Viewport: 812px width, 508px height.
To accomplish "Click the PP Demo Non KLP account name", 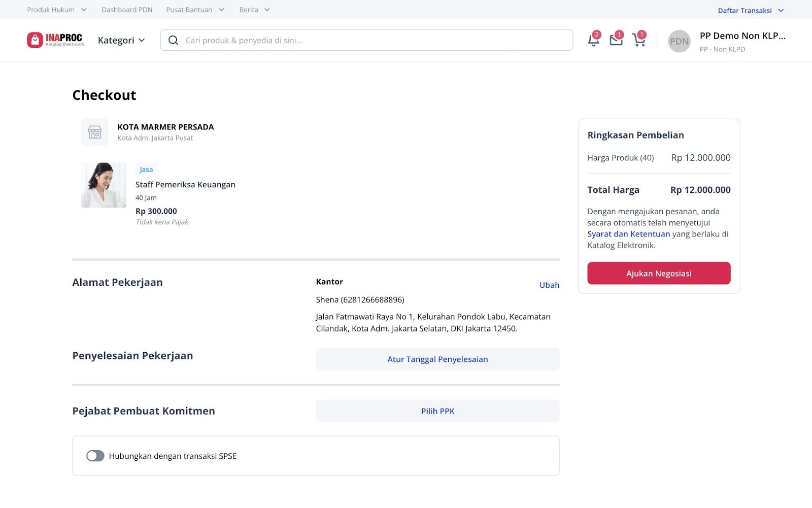I will [742, 36].
